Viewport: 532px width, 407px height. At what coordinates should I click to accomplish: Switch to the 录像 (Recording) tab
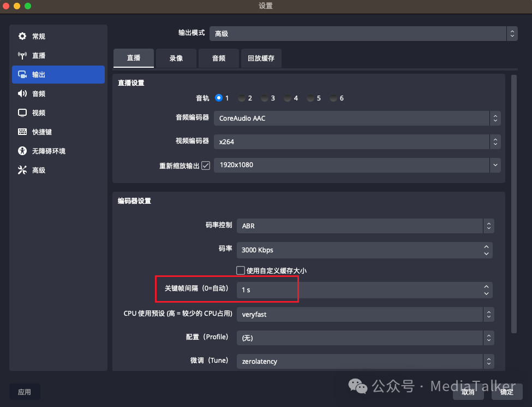tap(176, 58)
